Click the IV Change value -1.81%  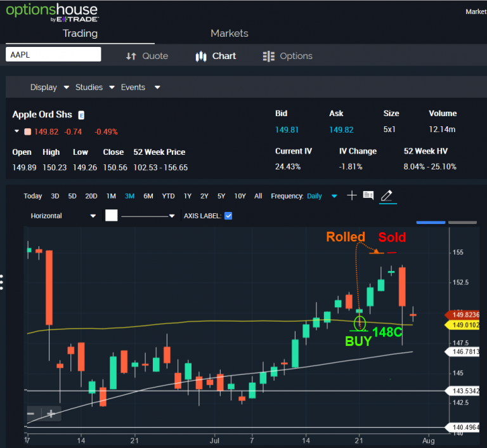coord(351,167)
